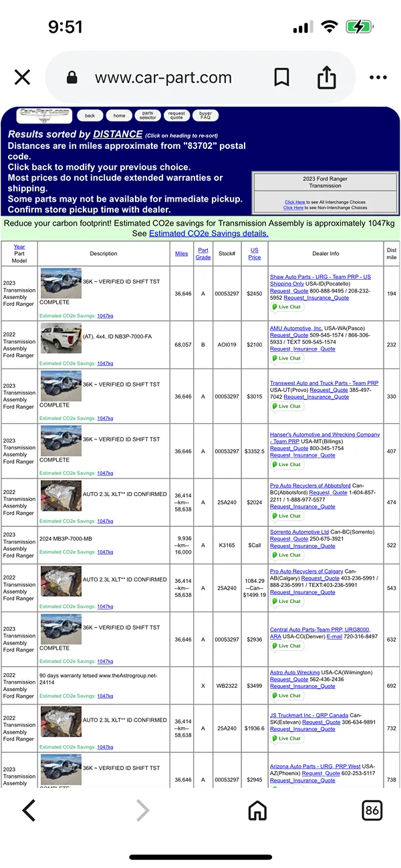
Task: Open JS Truckmart Inc dealer link
Action: (309, 715)
